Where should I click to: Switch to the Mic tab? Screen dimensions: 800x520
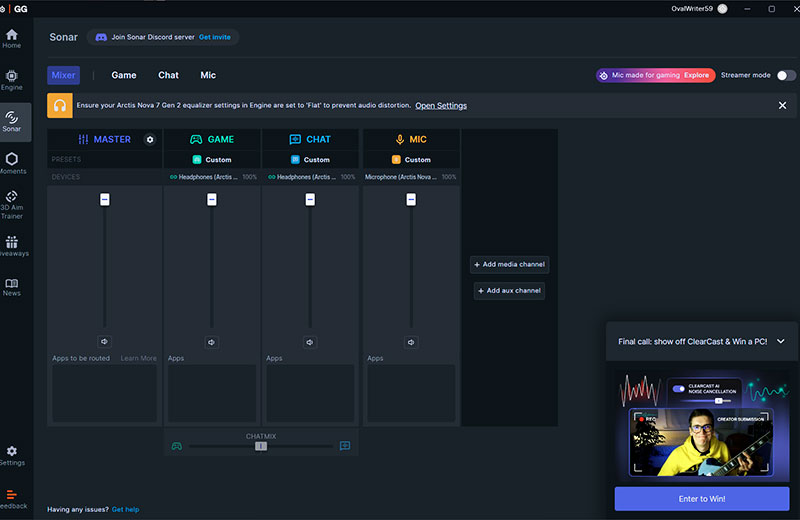pos(208,75)
